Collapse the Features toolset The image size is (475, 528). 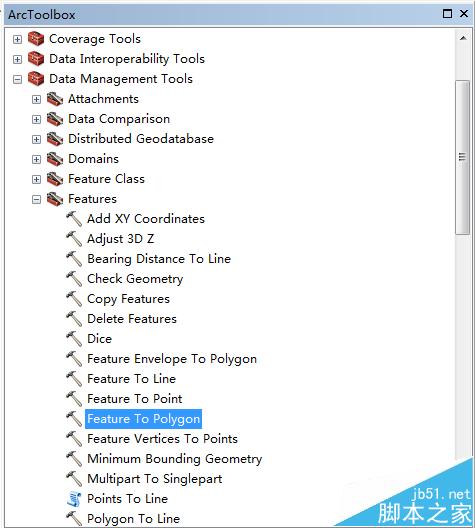36,199
